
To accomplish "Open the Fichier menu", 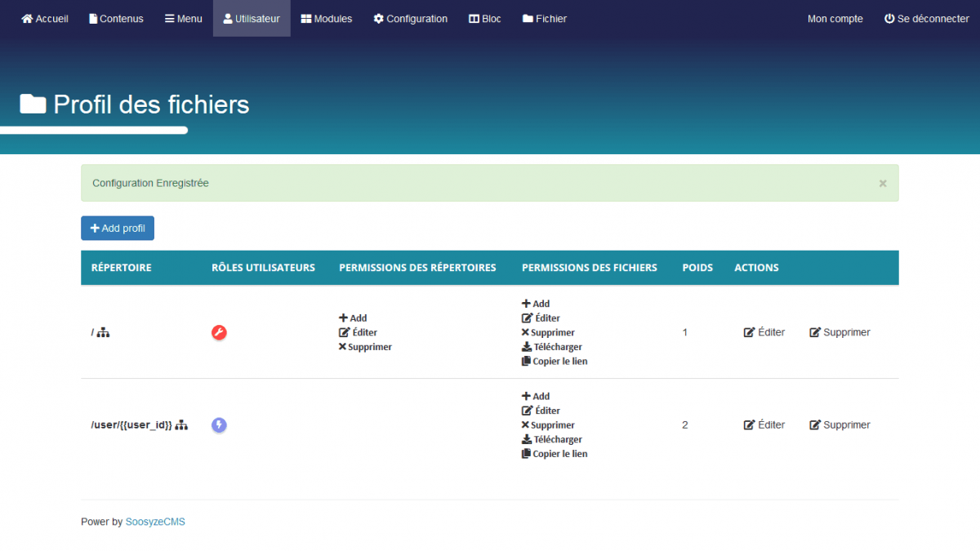I will click(545, 19).
